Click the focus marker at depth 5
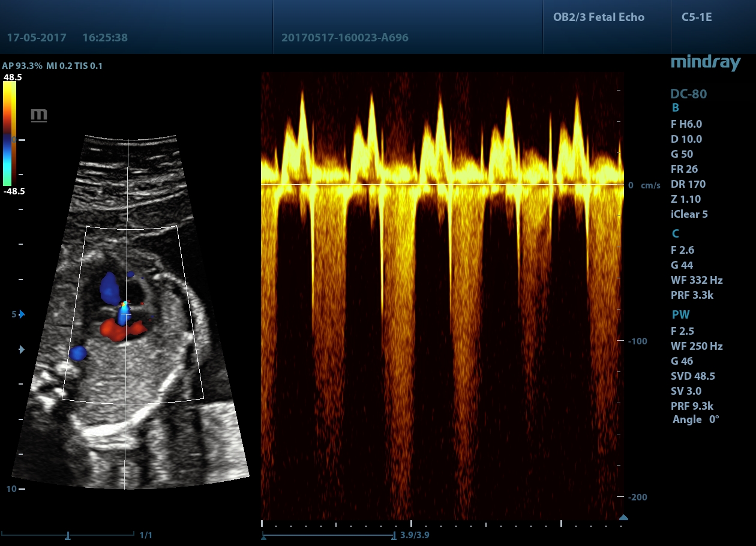The image size is (756, 546). (x=22, y=314)
